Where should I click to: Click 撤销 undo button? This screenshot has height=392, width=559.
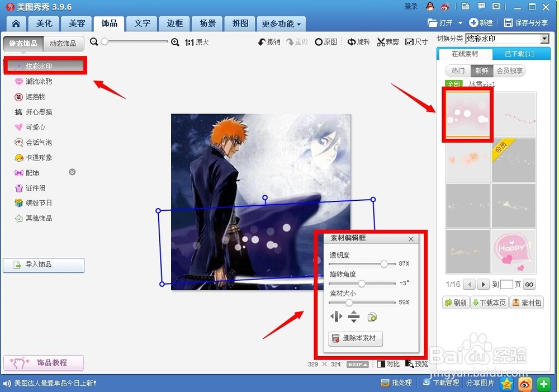point(269,42)
